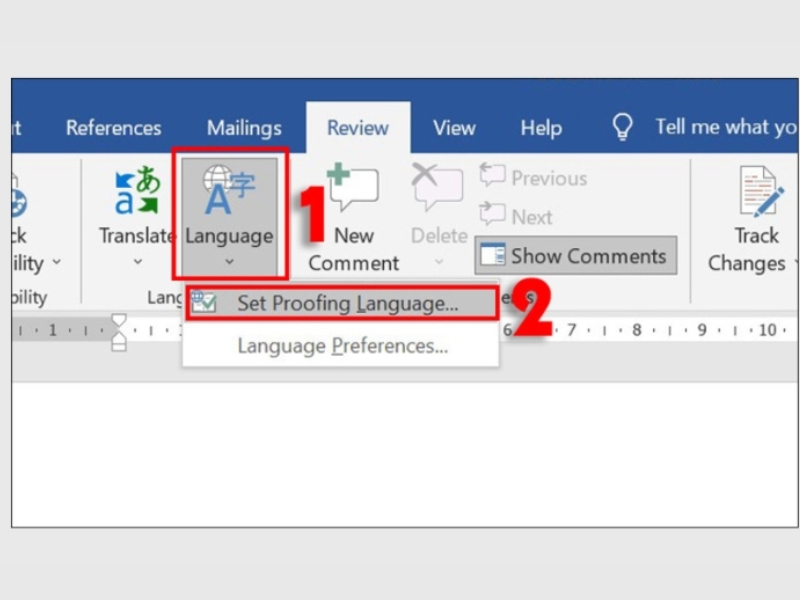This screenshot has width=800, height=600.
Task: Choose Set Proofing Language from the menu
Action: [346, 304]
